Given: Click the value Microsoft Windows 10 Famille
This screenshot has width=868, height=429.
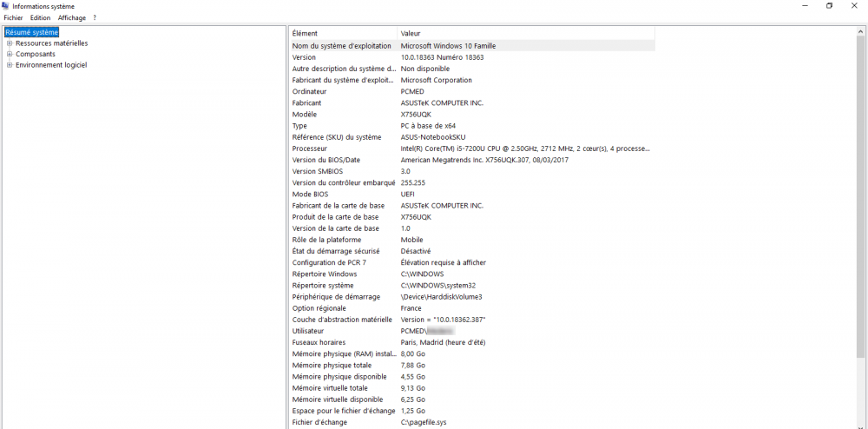Looking at the screenshot, I should click(448, 46).
